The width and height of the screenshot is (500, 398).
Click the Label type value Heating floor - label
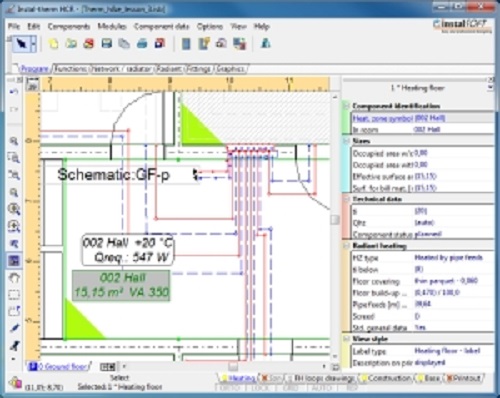coord(447,351)
